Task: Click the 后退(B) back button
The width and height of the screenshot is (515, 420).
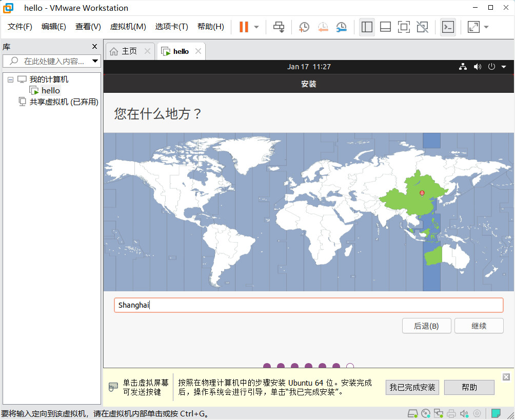Action: (x=426, y=326)
